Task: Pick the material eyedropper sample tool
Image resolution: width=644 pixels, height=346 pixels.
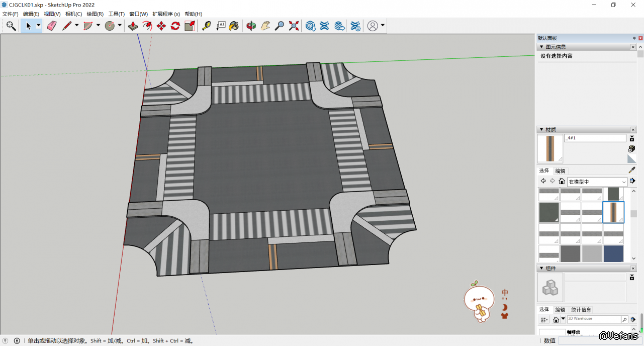Action: coord(632,170)
